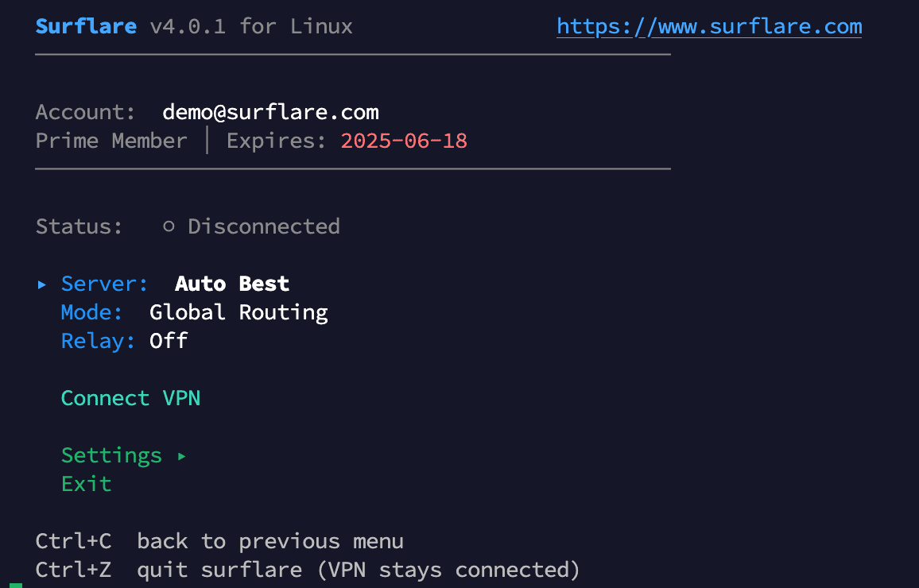
Task: Select the Mode menu row
Action: coord(91,312)
